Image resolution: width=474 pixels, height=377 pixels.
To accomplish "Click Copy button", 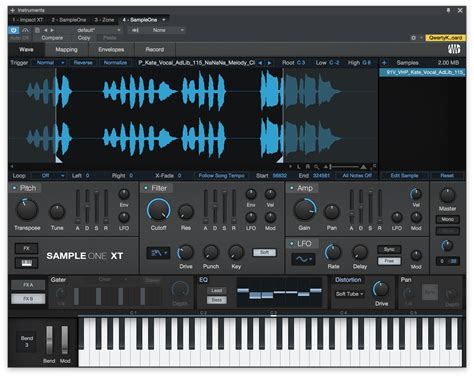I will pyautogui.click(x=84, y=38).
